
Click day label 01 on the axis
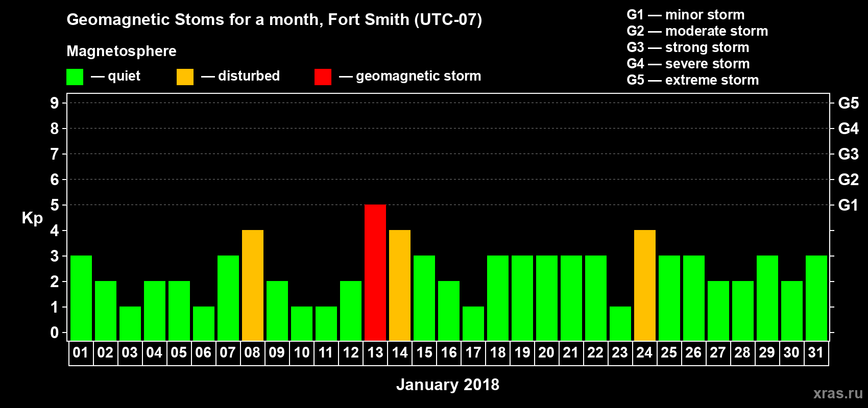81,352
